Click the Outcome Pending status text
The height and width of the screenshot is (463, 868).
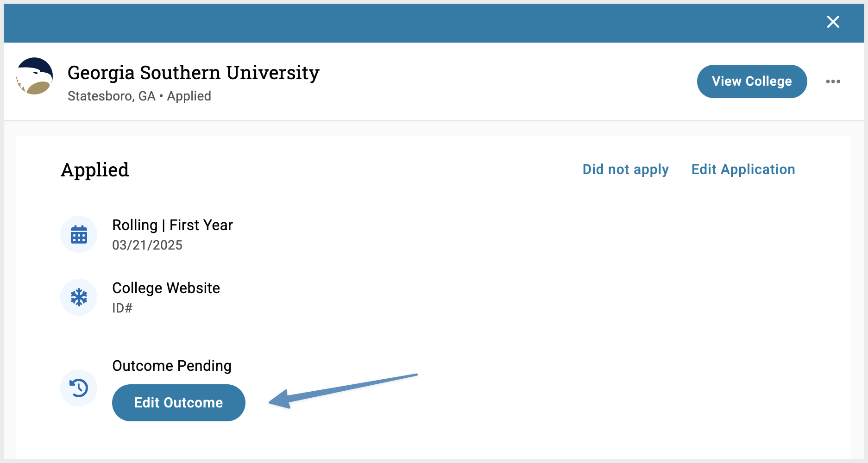pos(172,366)
